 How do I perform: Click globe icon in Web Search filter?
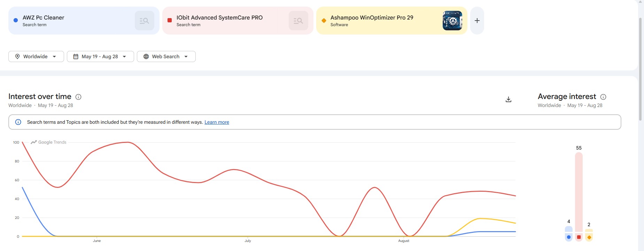tap(146, 56)
